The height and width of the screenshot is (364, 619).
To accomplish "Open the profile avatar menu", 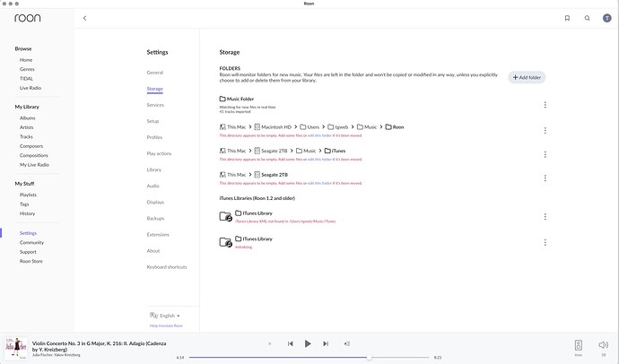I will click(x=606, y=18).
